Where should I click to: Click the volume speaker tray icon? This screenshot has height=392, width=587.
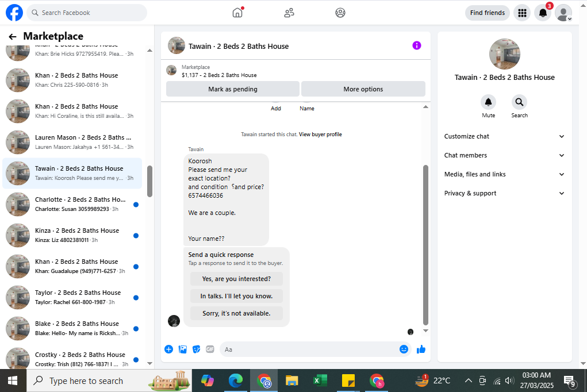click(x=509, y=381)
